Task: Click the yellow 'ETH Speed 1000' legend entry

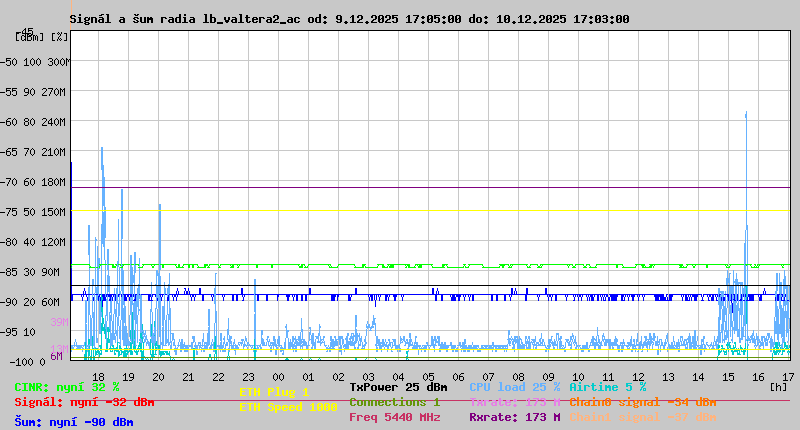Action: (288, 407)
